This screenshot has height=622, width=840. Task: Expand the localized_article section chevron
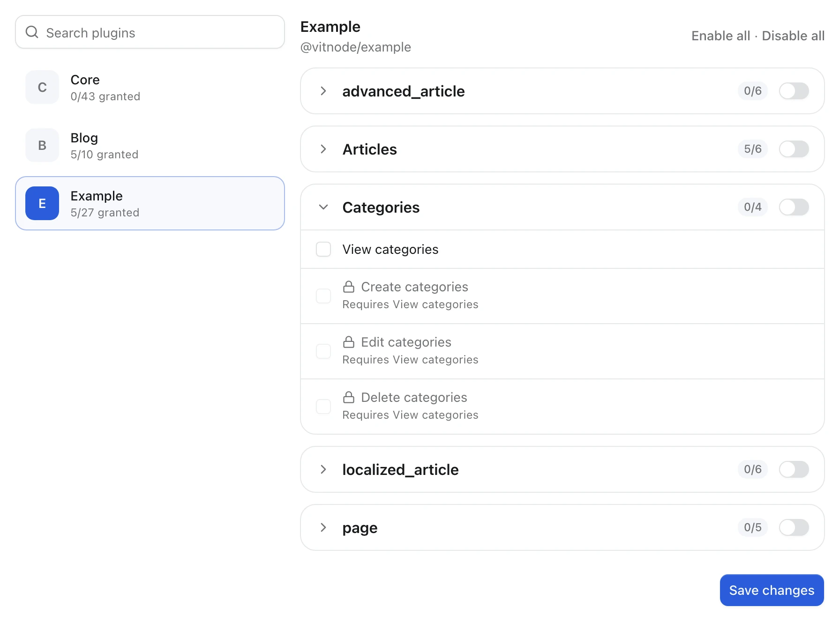(x=323, y=469)
